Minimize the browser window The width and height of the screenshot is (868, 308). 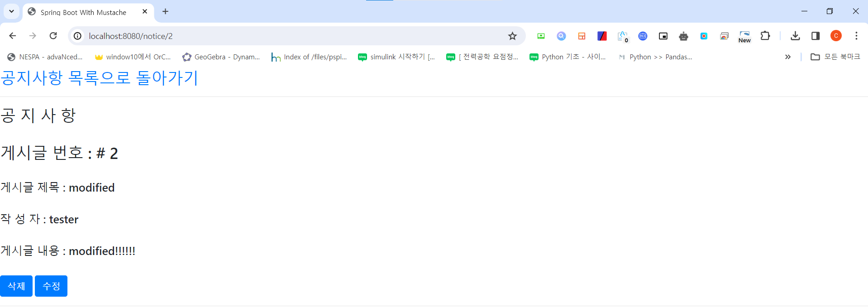click(x=804, y=11)
